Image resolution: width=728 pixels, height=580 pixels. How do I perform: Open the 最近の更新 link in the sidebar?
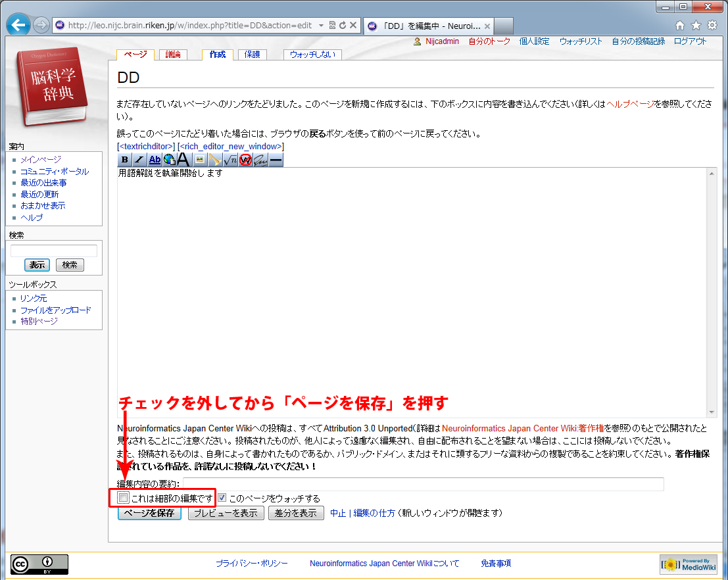coord(39,194)
